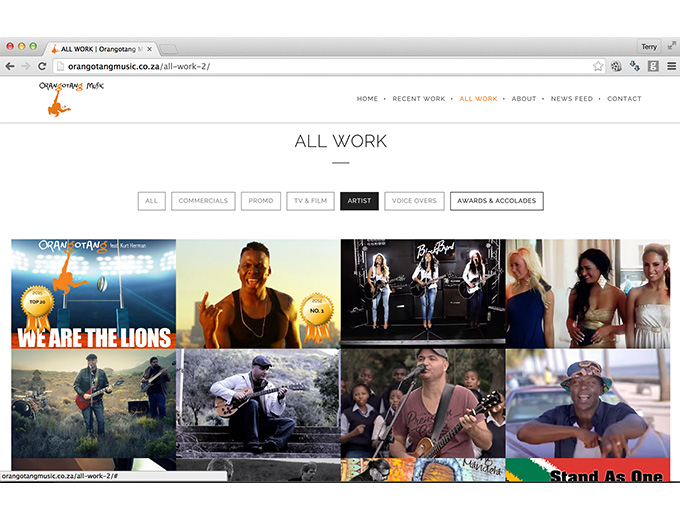Bookmark page with the star icon
This screenshot has height=510, width=680.
(598, 66)
